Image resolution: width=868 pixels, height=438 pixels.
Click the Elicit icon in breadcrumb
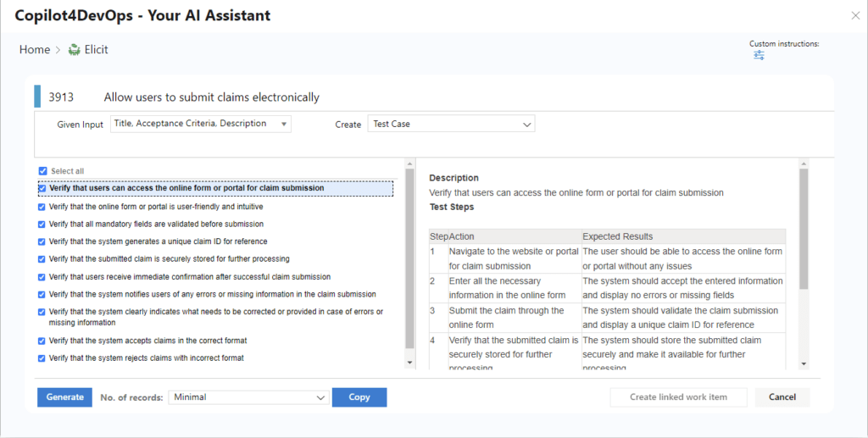point(75,50)
